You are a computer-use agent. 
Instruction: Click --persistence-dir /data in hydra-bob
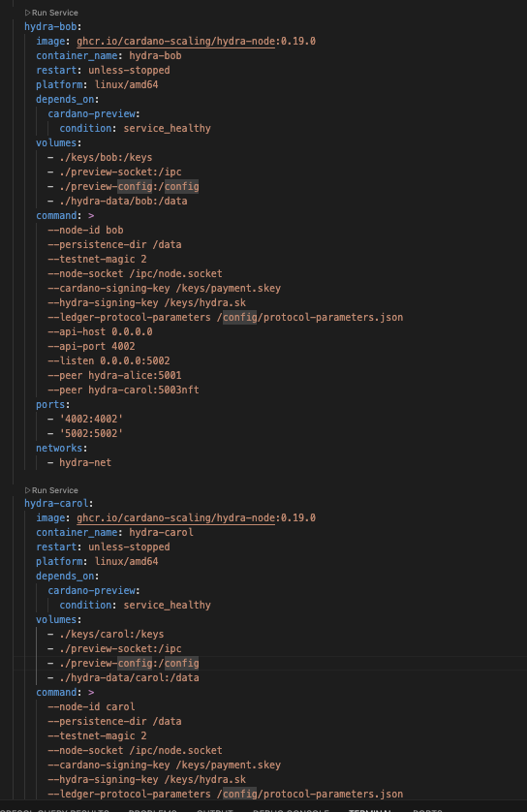click(x=115, y=244)
